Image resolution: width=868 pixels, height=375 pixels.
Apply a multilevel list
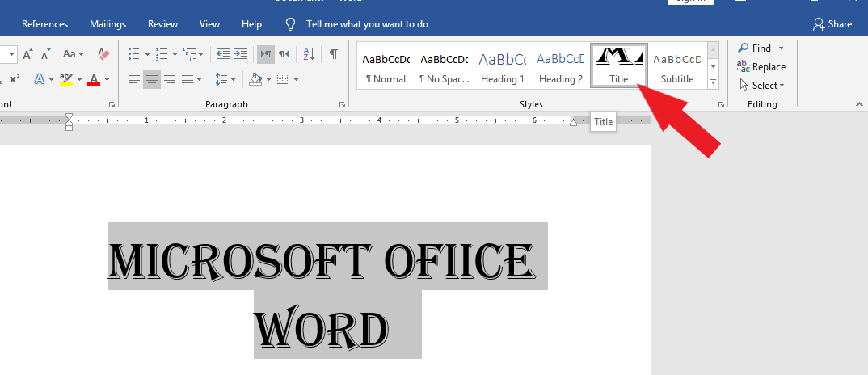(189, 54)
